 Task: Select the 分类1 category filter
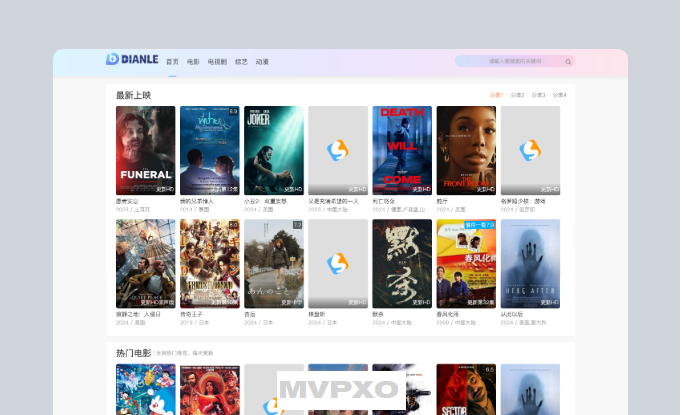click(x=496, y=95)
